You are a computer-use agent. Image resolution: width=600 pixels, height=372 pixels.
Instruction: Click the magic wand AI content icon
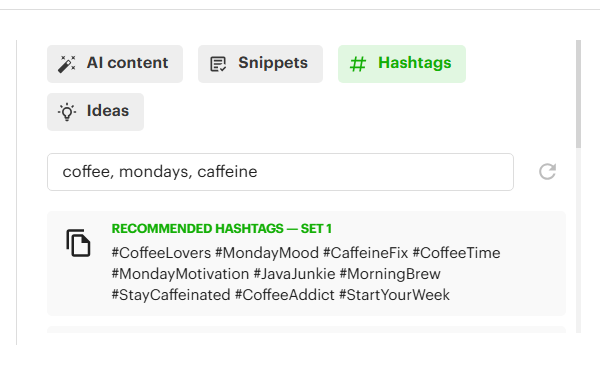click(x=67, y=64)
